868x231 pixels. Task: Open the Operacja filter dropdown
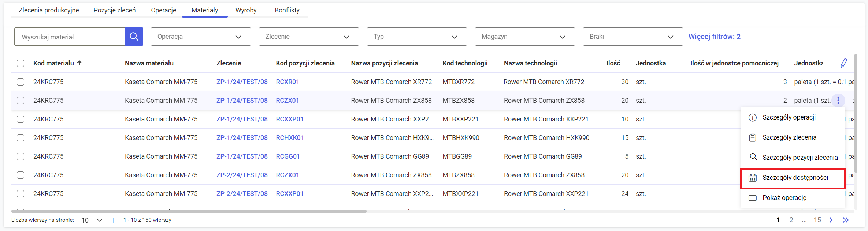coord(201,37)
